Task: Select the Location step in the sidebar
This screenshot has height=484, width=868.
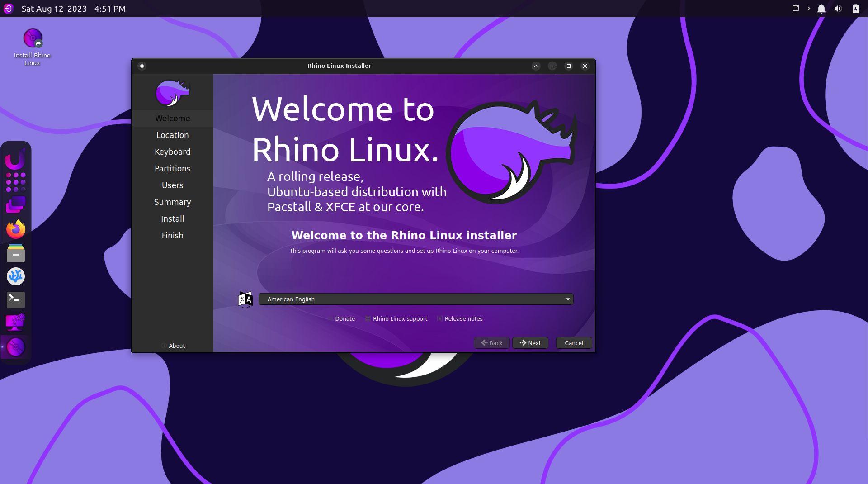Action: pos(172,135)
